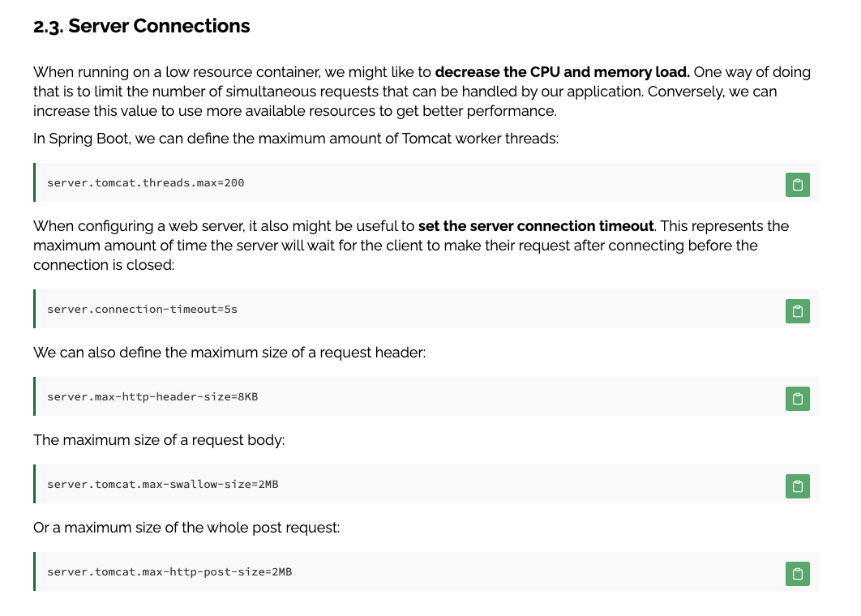Click the sentence about whole post request size
Image resolution: width=861 pixels, height=616 pixels.
point(186,528)
